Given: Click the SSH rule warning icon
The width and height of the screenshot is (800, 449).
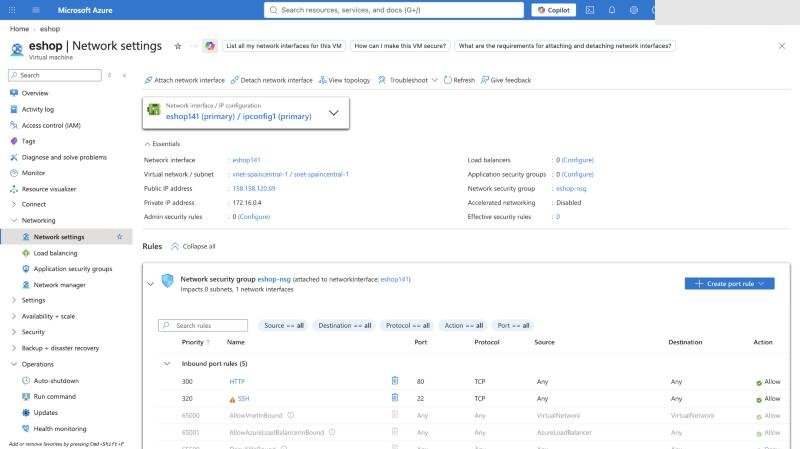Looking at the screenshot, I should click(x=232, y=400).
